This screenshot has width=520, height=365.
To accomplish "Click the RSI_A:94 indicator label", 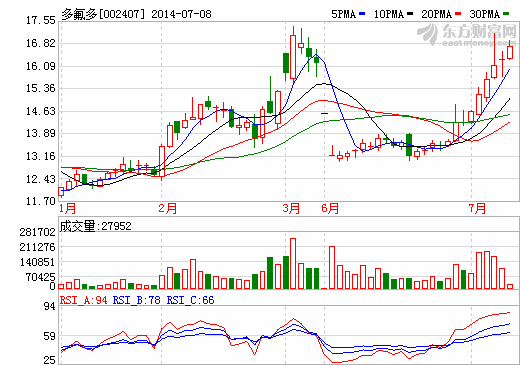I will (x=84, y=300).
